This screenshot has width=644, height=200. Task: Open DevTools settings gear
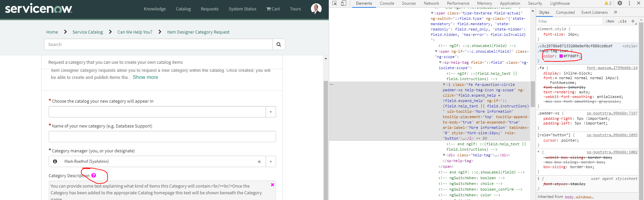click(x=620, y=3)
